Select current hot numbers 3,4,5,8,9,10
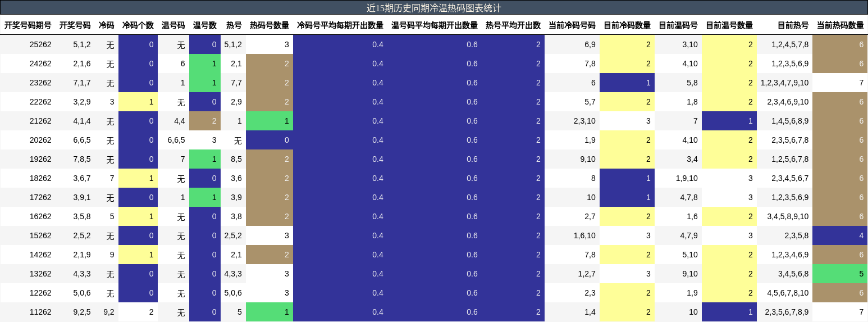Viewport: 868px width, 322px height. (788, 216)
